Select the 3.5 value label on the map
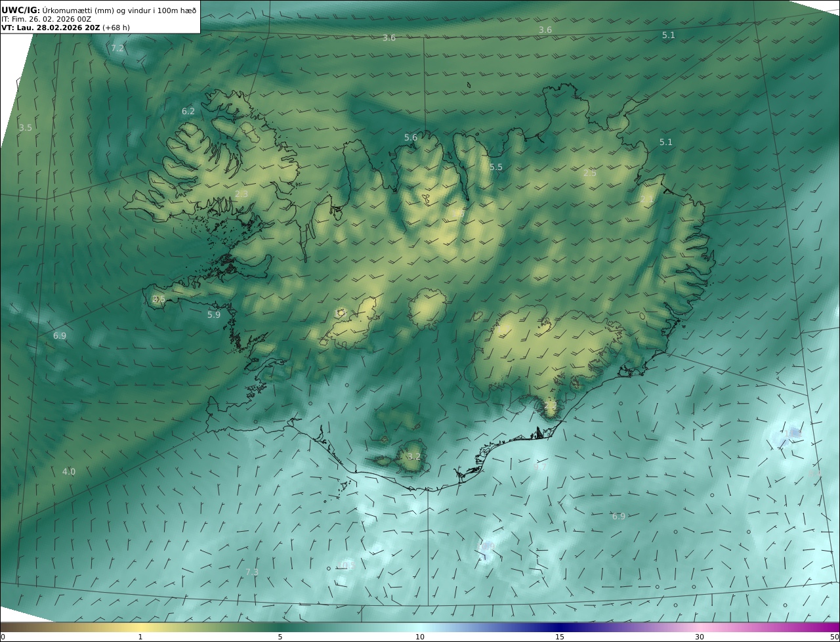This screenshot has width=840, height=642. (x=25, y=127)
